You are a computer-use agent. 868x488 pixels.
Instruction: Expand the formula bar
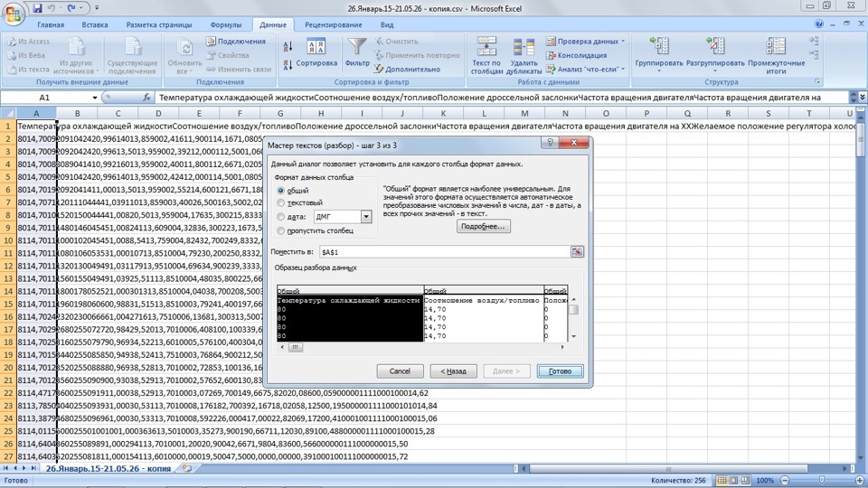863,98
